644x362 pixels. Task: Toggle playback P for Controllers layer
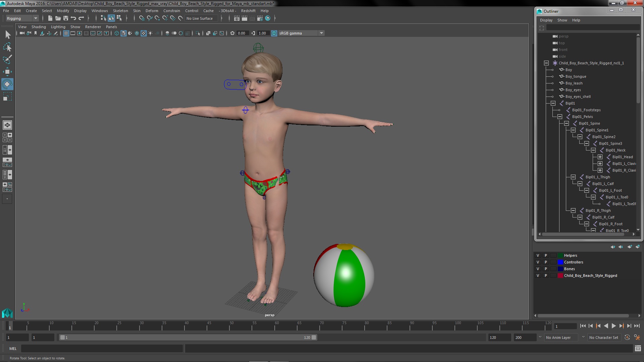pyautogui.click(x=546, y=262)
